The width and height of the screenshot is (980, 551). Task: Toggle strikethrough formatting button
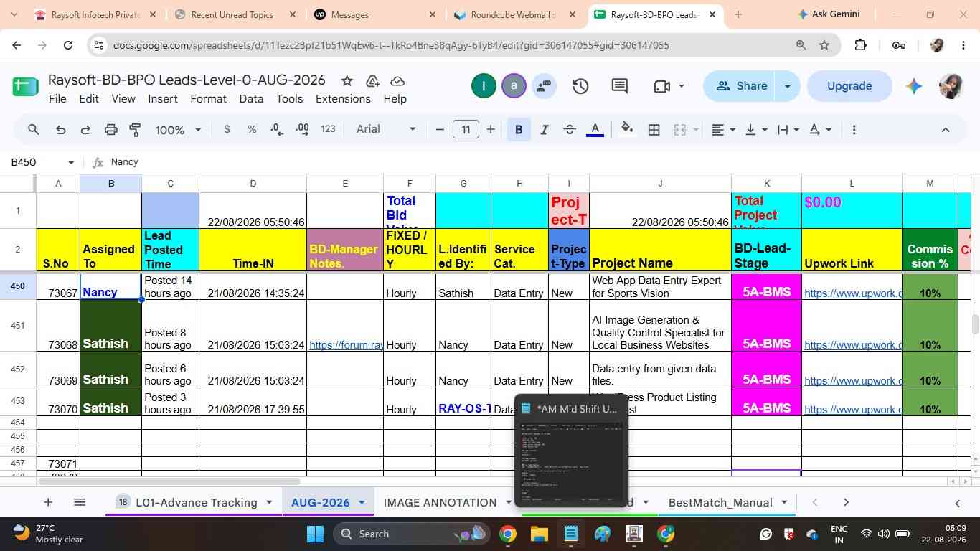(569, 130)
